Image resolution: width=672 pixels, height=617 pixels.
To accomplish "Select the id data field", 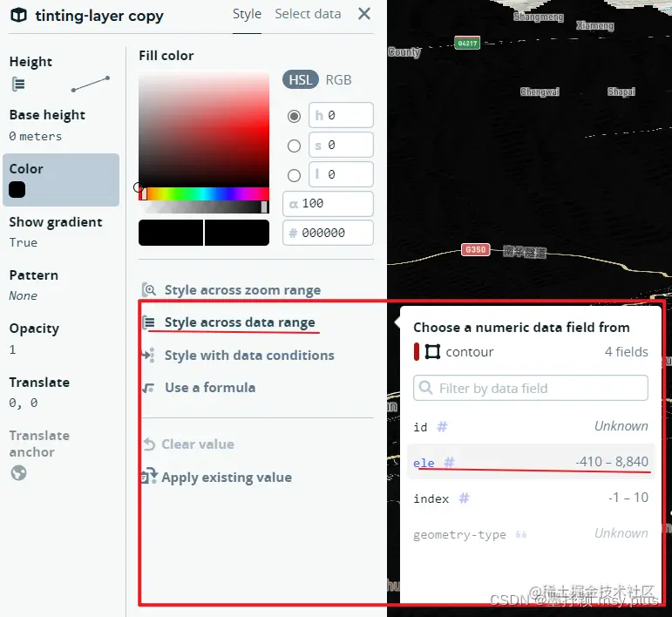I will point(531,426).
